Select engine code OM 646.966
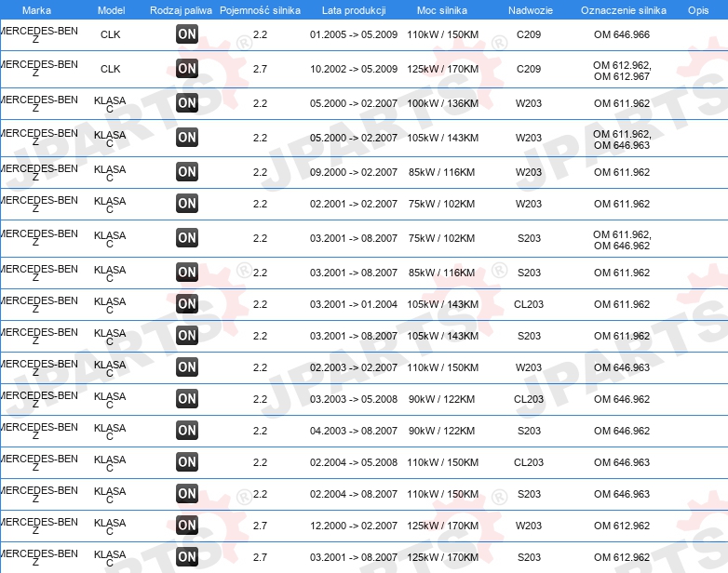 [x=622, y=34]
